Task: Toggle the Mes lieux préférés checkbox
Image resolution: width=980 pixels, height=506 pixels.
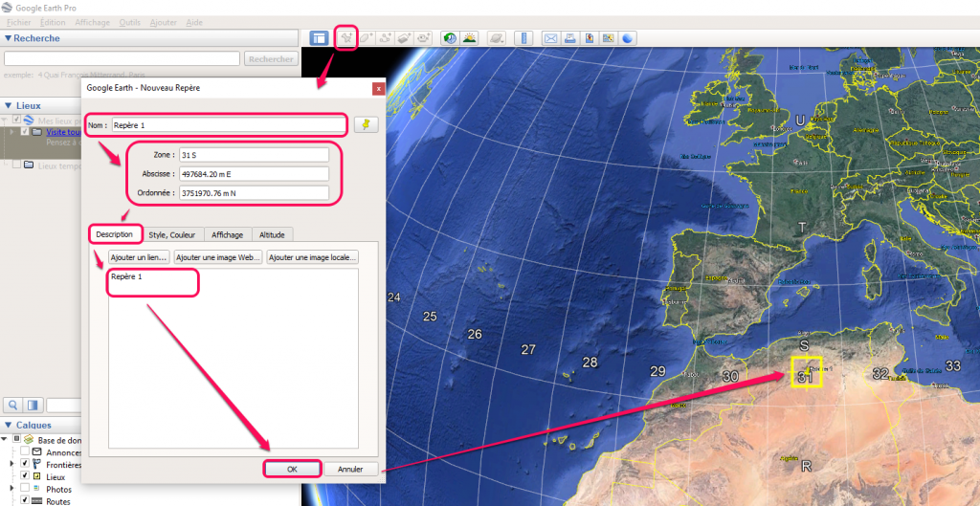Action: pos(17,120)
